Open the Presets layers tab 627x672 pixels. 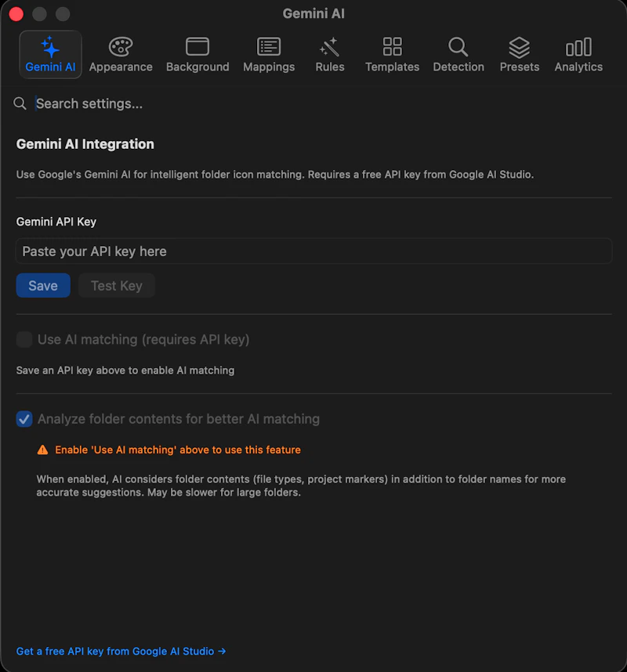[520, 54]
